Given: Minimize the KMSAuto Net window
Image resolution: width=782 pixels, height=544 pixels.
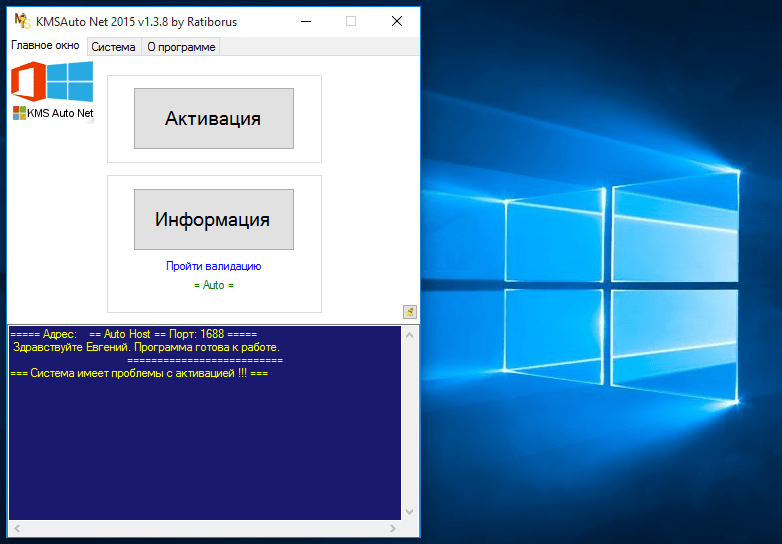Looking at the screenshot, I should pos(306,21).
